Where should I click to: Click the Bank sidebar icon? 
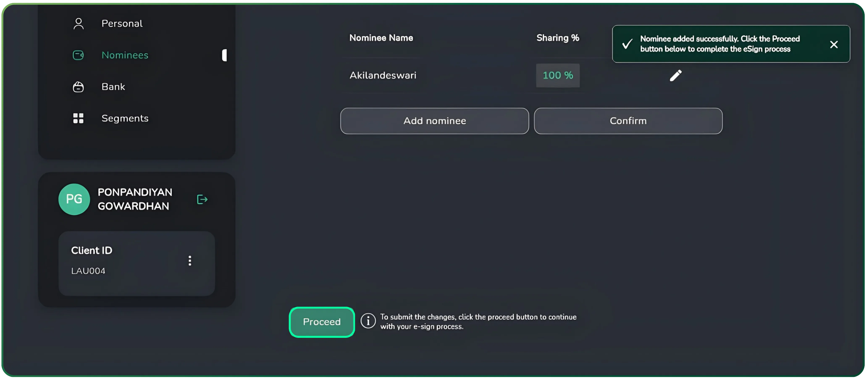(78, 87)
